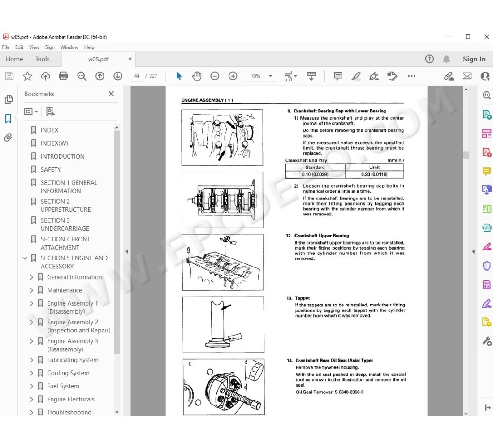Click the Print file icon
Screen dimensions: 493x448
63,76
